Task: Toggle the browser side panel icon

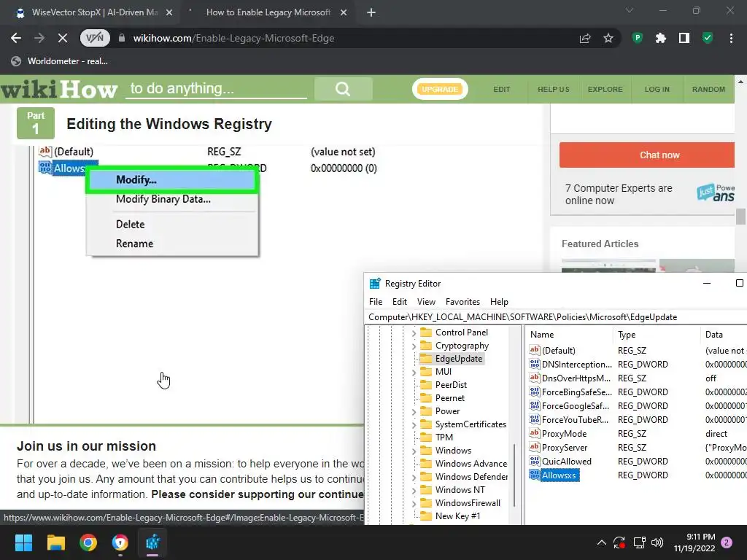Action: coord(684,38)
